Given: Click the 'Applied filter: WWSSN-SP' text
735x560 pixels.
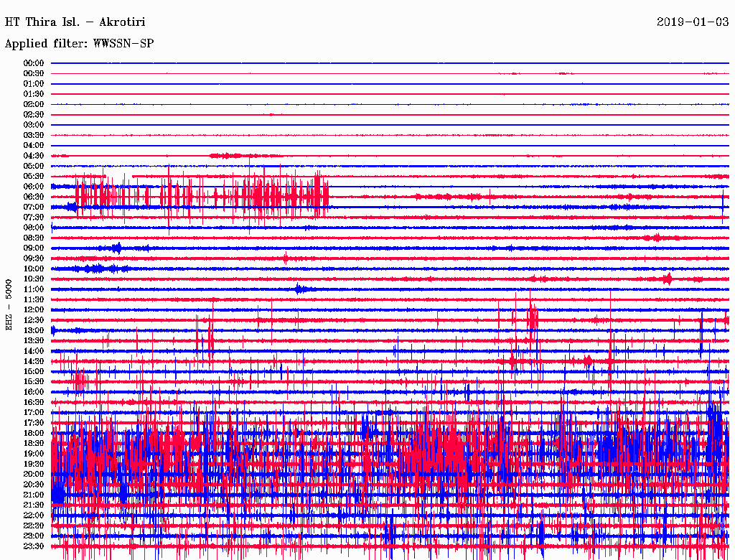Looking at the screenshot, I should pyautogui.click(x=79, y=44).
